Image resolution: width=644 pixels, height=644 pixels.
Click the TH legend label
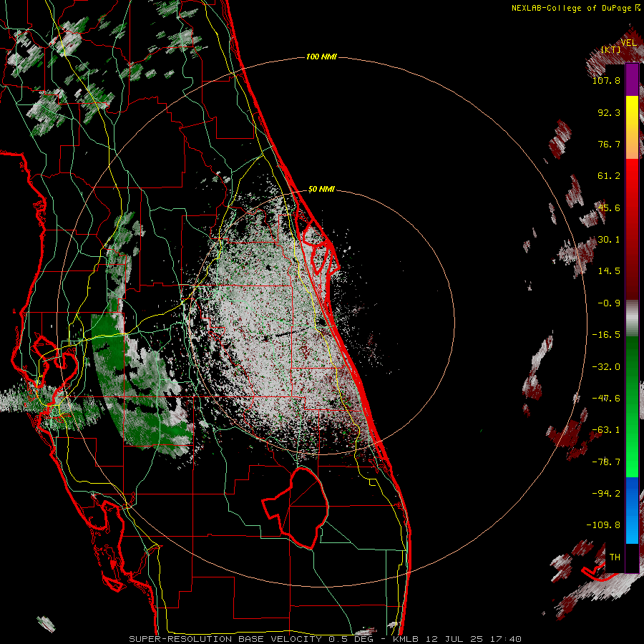point(615,557)
